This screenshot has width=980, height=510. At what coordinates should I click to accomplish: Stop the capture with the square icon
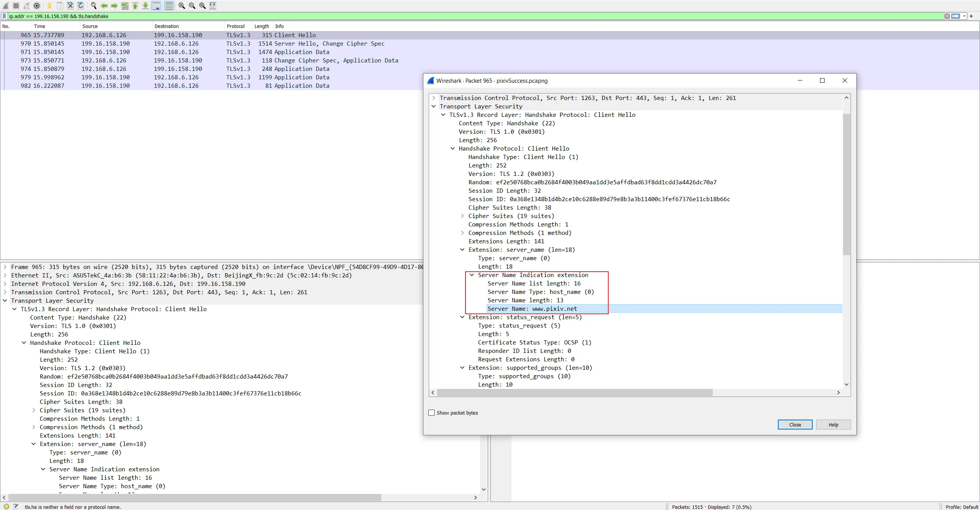click(16, 5)
